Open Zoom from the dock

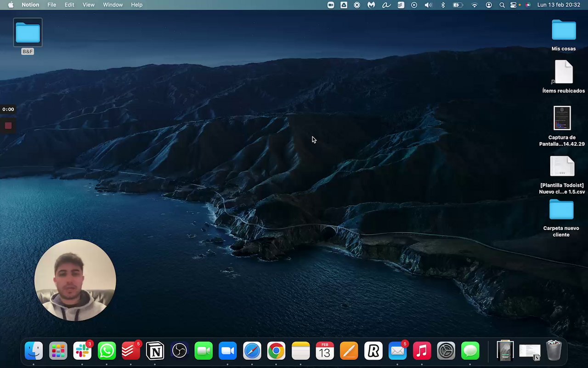pos(227,351)
